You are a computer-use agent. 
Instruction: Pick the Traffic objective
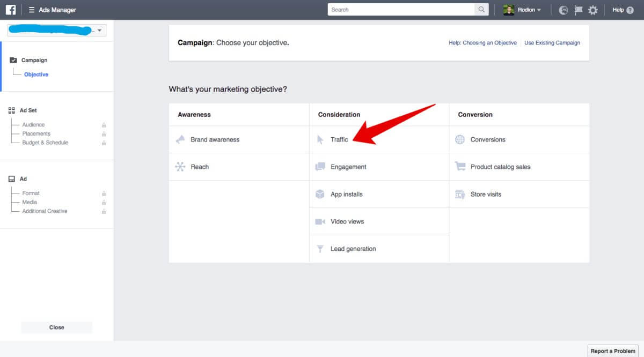tap(339, 139)
